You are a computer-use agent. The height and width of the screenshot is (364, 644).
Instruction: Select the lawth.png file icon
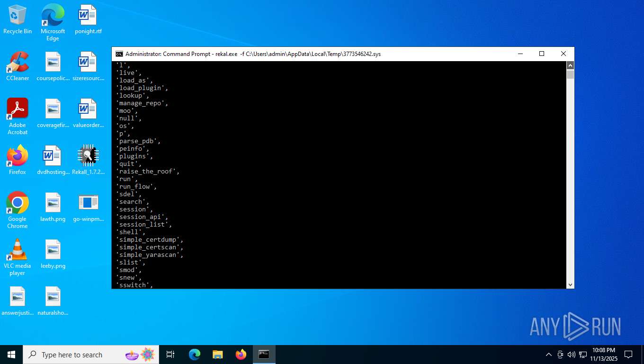pyautogui.click(x=53, y=207)
